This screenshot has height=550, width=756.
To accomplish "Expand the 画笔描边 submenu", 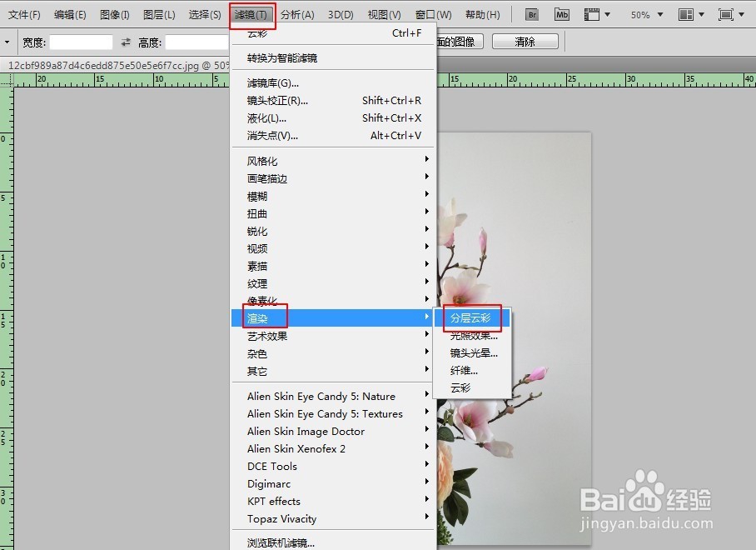I will pos(333,178).
